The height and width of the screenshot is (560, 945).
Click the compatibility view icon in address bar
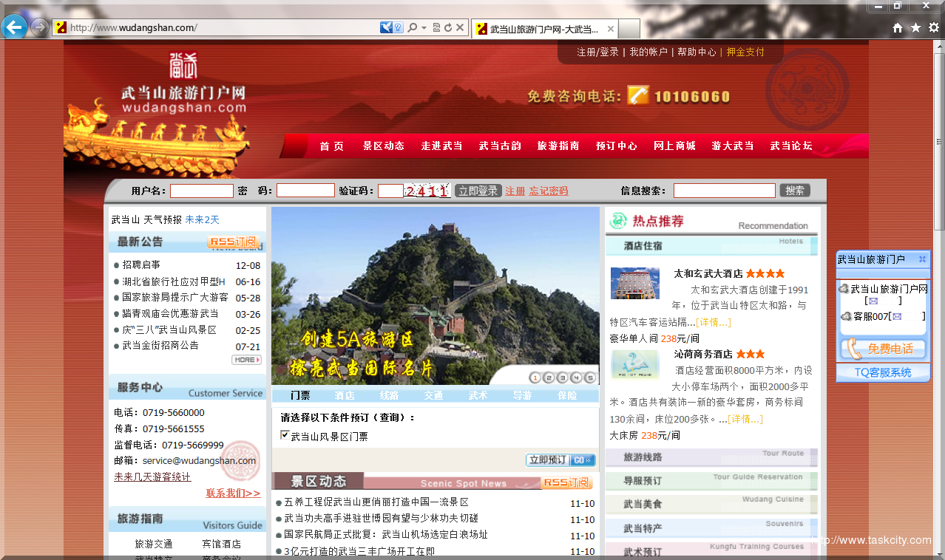[436, 28]
